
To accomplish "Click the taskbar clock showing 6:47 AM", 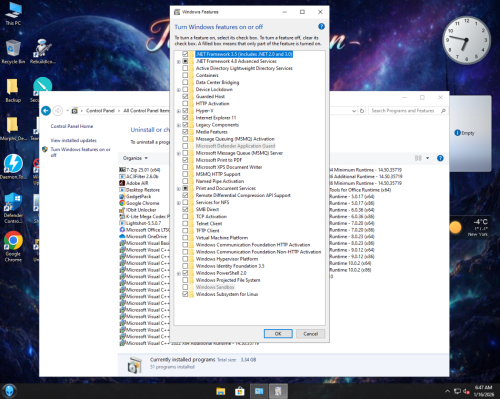I will pyautogui.click(x=484, y=391).
